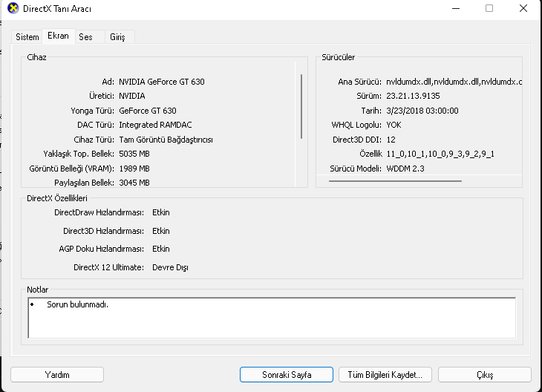
Task: Minimize the DirectX Tanı Aracı window
Action: pyautogui.click(x=456, y=8)
